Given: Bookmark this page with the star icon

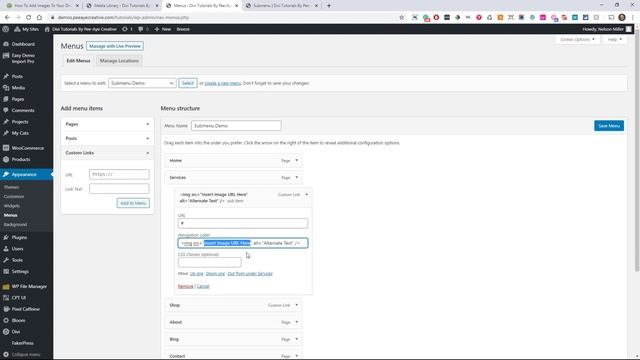Looking at the screenshot, I should tap(402, 18).
